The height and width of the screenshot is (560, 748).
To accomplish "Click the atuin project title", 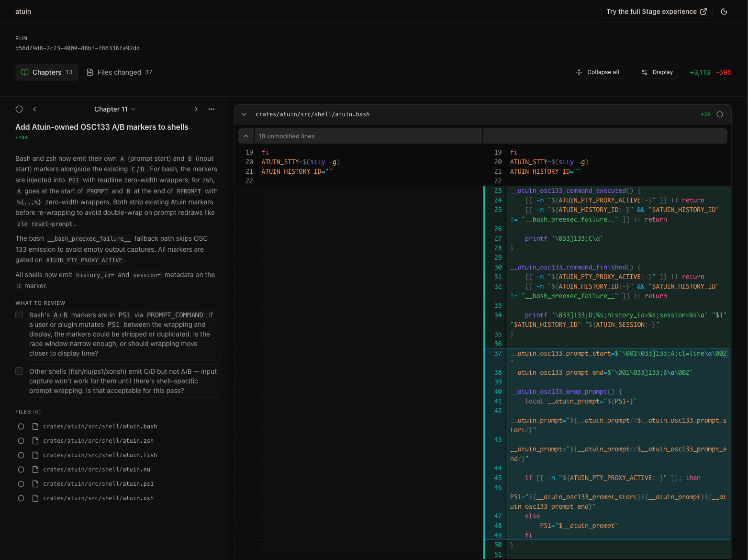I will 23,11.
